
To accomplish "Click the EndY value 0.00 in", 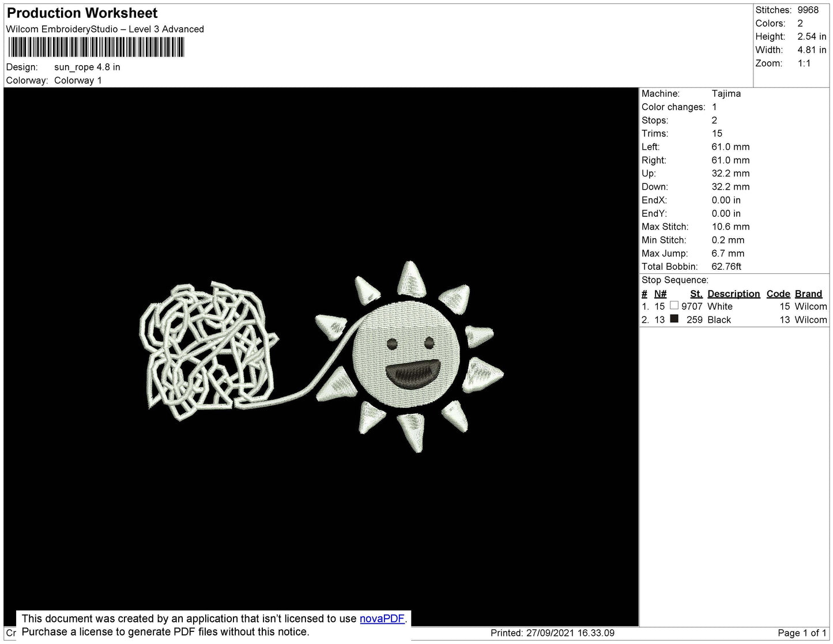I will point(726,213).
